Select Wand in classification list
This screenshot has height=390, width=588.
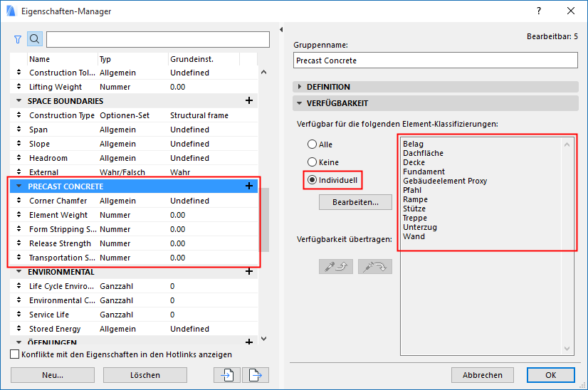pos(414,236)
